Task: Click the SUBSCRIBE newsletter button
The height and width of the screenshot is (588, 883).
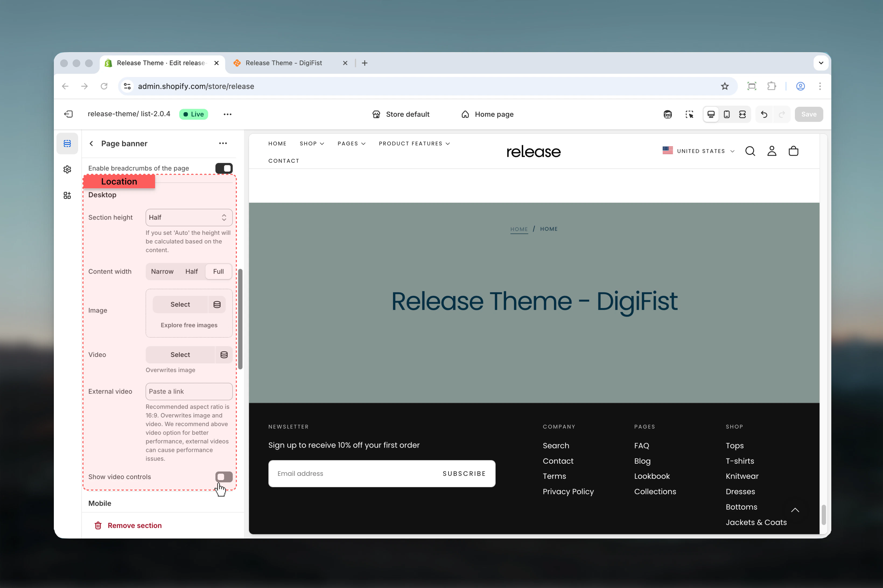Action: 464,474
